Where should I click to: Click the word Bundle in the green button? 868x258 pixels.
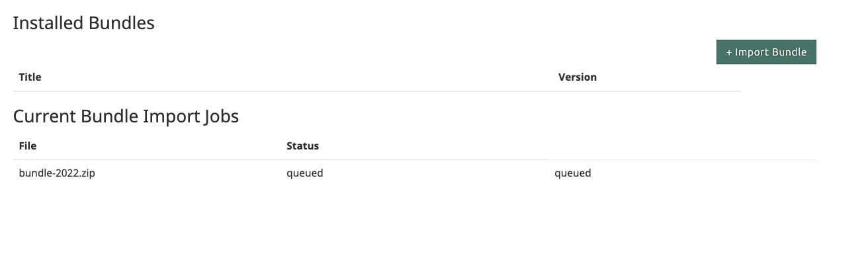click(790, 52)
